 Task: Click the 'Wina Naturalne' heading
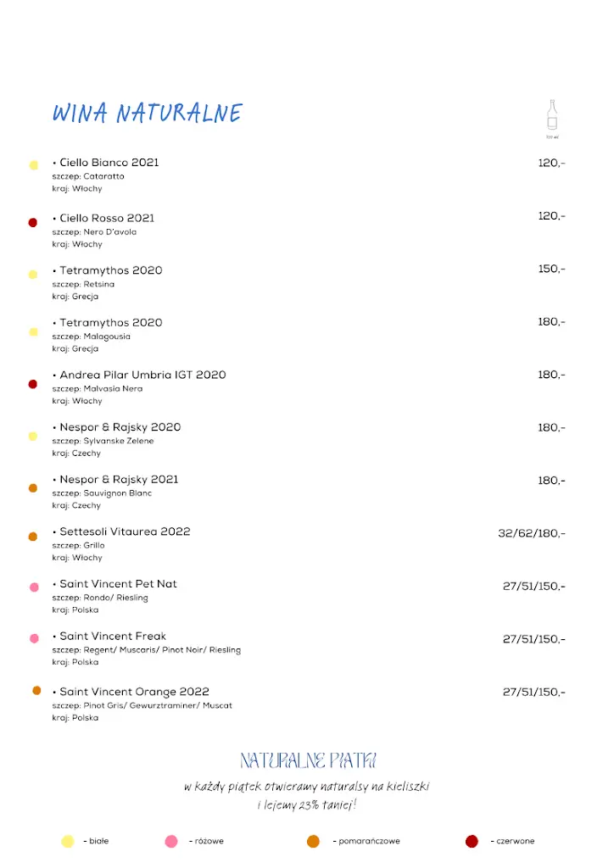148,114
